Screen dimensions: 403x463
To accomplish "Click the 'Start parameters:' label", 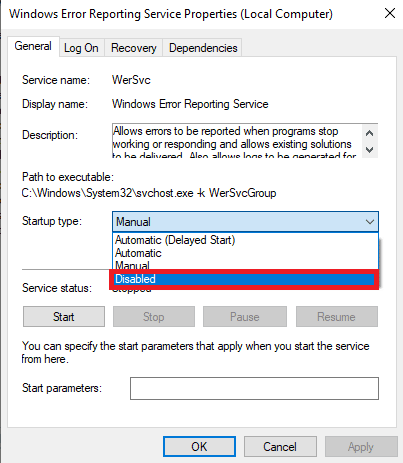I will point(62,388).
